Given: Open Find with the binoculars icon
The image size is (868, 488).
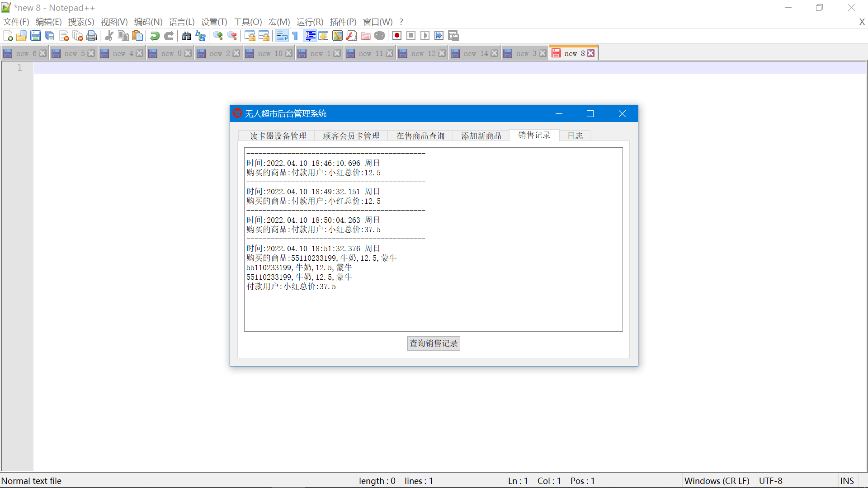Looking at the screenshot, I should (186, 36).
